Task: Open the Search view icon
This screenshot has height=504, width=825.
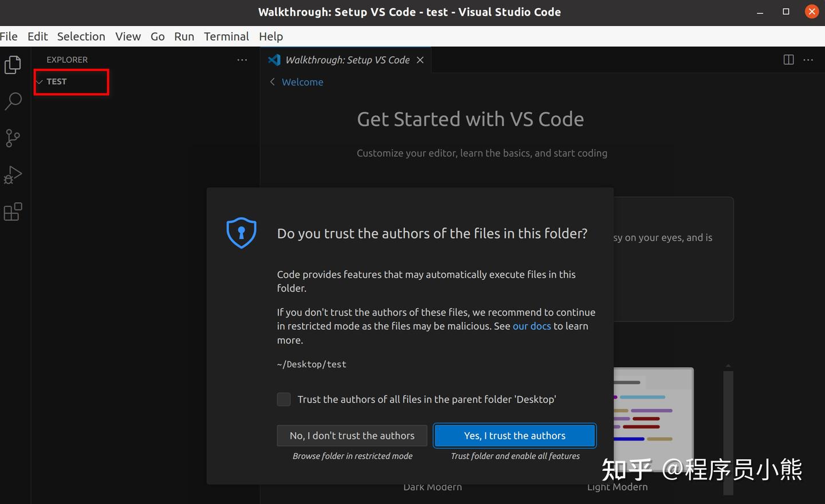Action: tap(13, 101)
